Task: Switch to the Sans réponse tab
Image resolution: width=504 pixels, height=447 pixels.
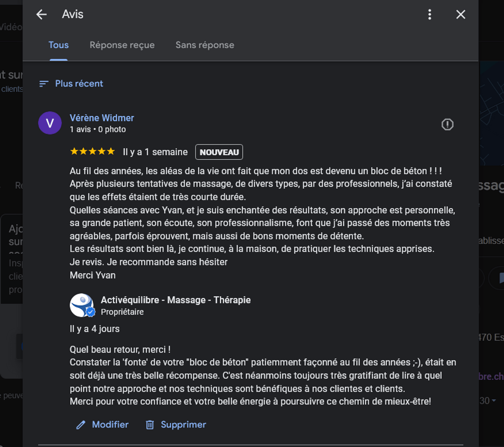Action: [205, 45]
